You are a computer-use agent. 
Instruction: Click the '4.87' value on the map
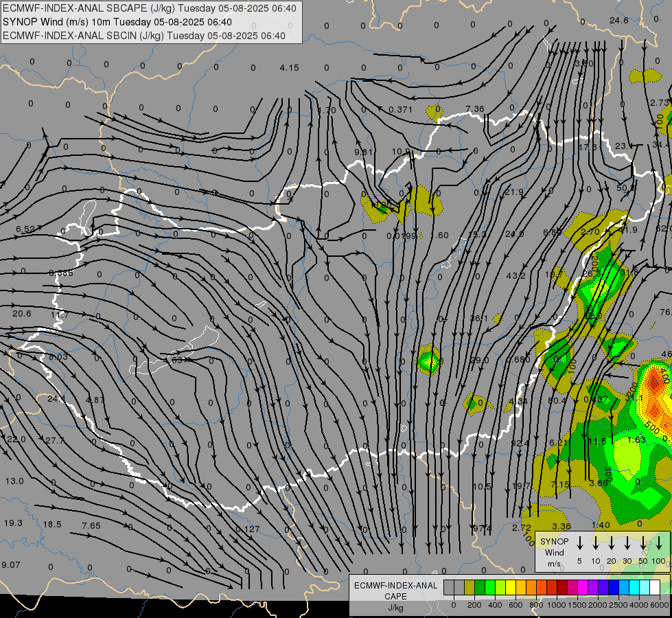95,400
